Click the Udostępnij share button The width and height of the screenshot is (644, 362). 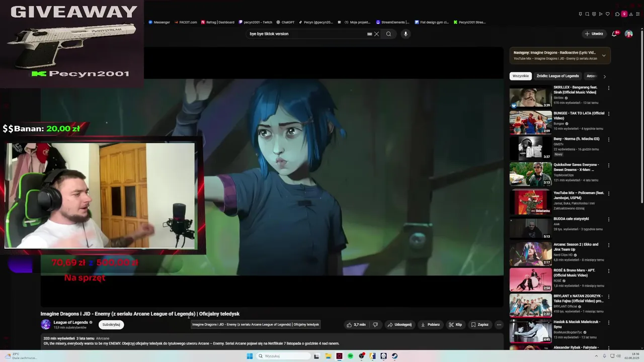pyautogui.click(x=399, y=325)
